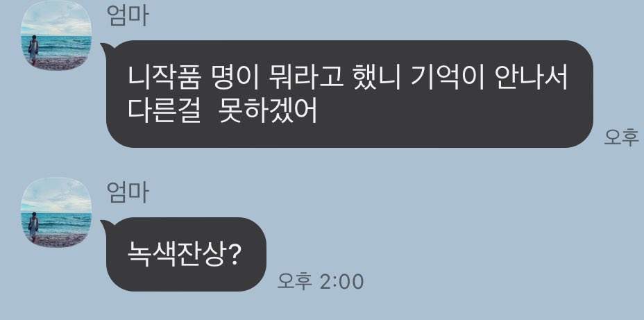The height and width of the screenshot is (320, 644).
Task: Select the 녹색잔상? message bubble
Action: pos(184,255)
